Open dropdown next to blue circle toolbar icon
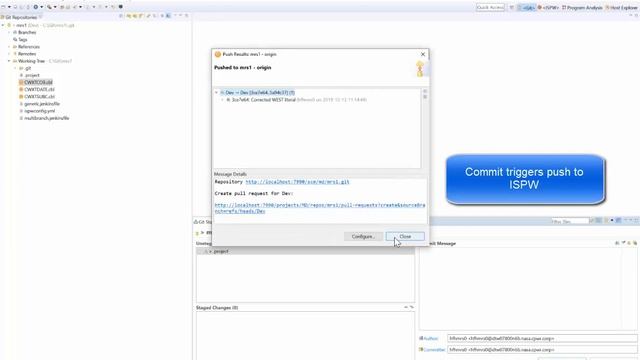 pyautogui.click(x=41, y=7)
